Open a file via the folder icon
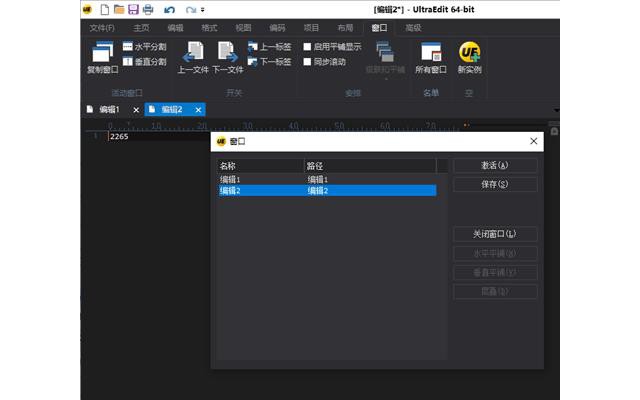 click(x=119, y=9)
